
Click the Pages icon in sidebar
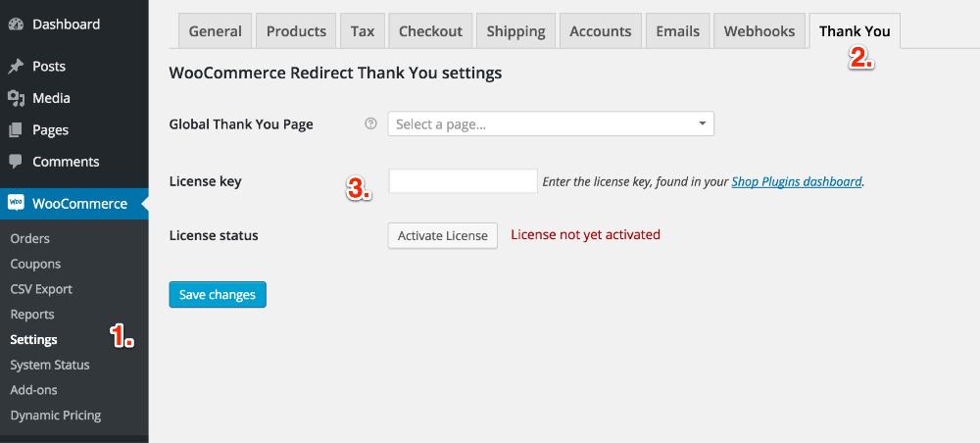[x=16, y=130]
